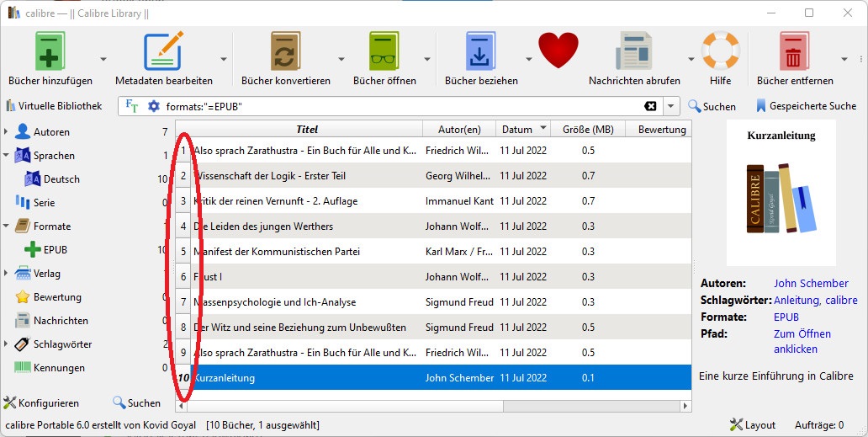Viewport: 868px width, 437px height.
Task: Expand the Autoren tree node
Action: 6,132
